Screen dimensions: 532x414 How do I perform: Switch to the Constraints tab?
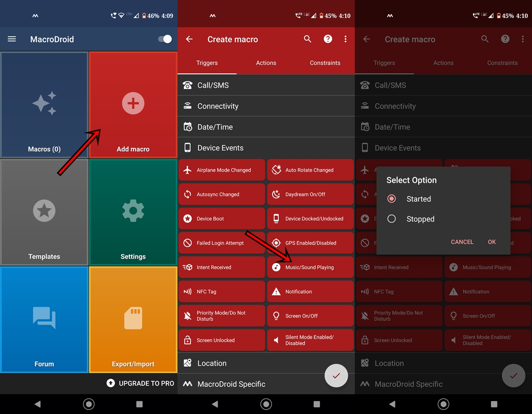[325, 63]
